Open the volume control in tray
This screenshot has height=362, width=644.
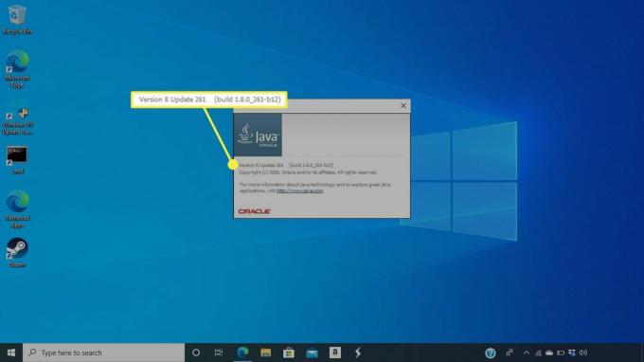coord(583,353)
